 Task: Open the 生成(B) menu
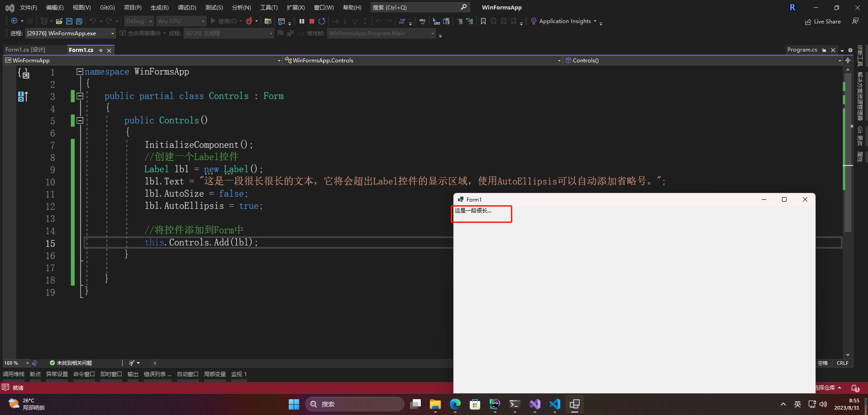coord(160,7)
